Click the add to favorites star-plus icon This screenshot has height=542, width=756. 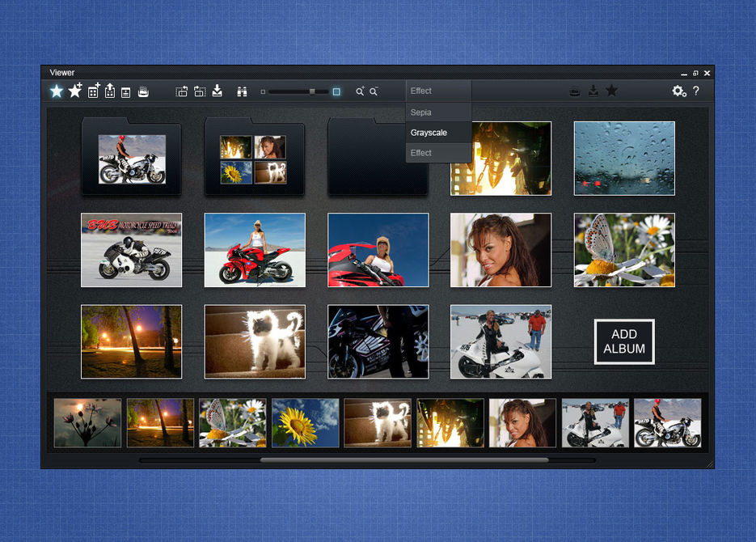click(x=75, y=91)
